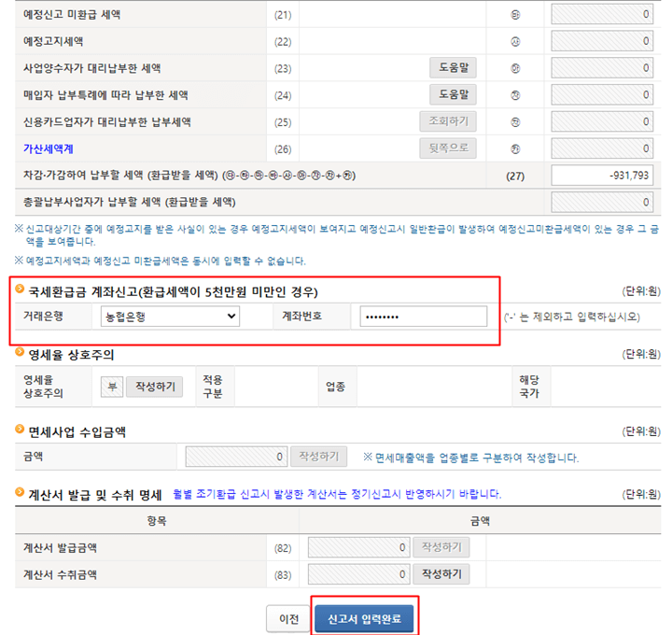Click the 예정신고 미환급 세액 amount field
This screenshot has width=672, height=635.
tap(602, 14)
